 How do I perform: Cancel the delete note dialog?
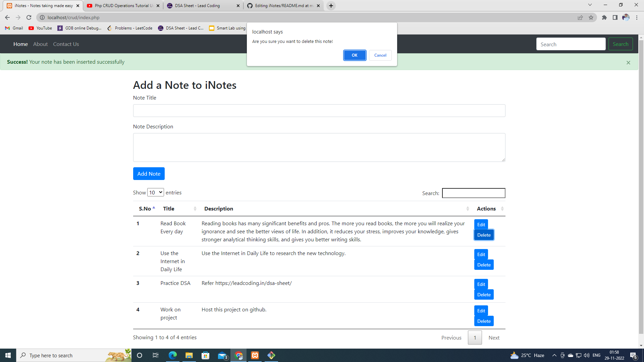click(380, 55)
